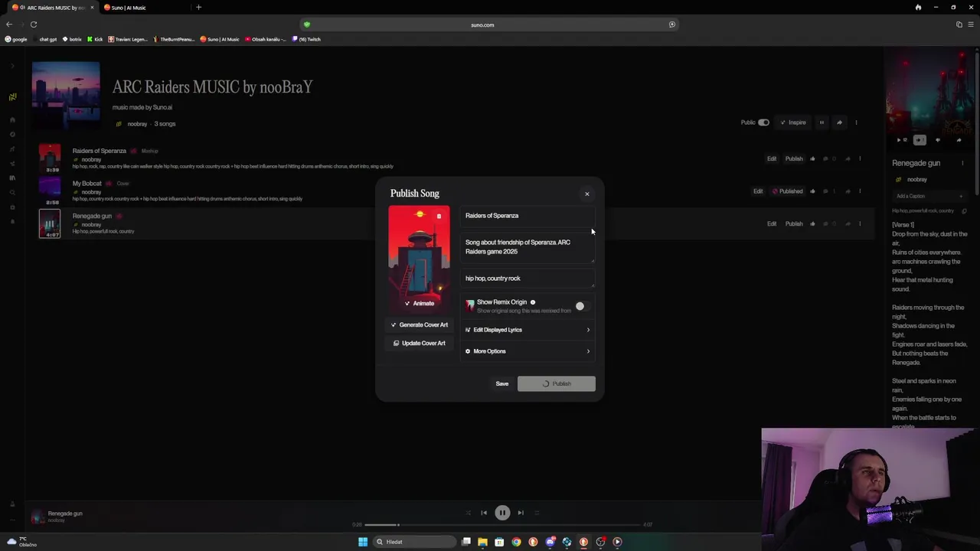
Task: Expand More Options
Action: click(528, 351)
